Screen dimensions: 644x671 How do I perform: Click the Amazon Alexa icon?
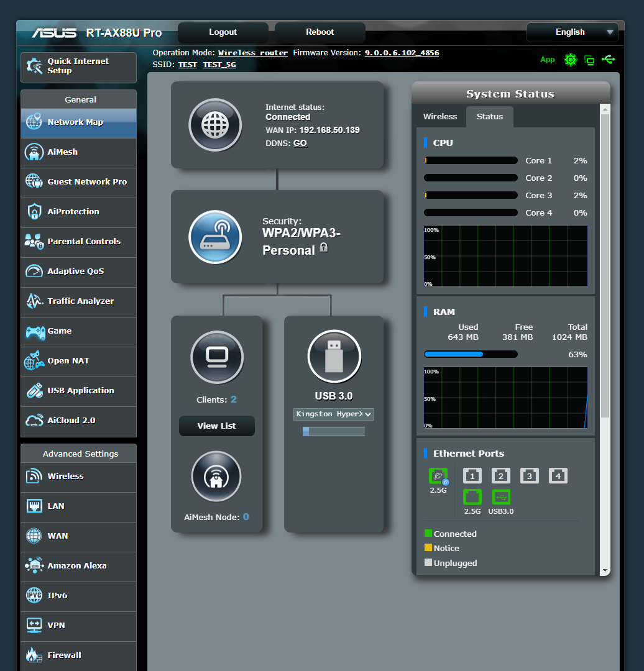(x=34, y=565)
